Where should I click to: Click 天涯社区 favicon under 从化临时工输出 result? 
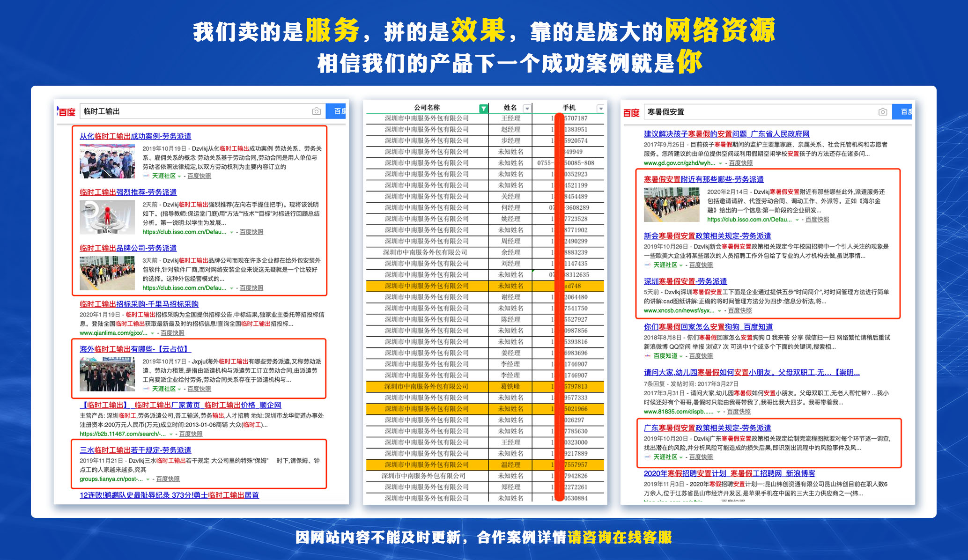pos(146,176)
